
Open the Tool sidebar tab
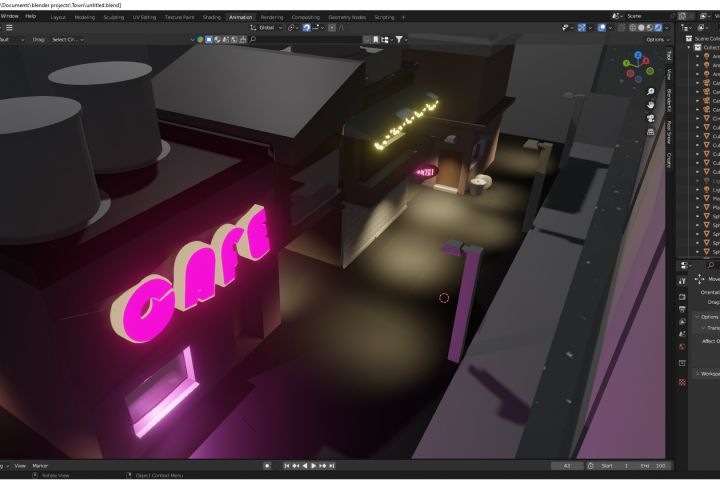tap(669, 56)
